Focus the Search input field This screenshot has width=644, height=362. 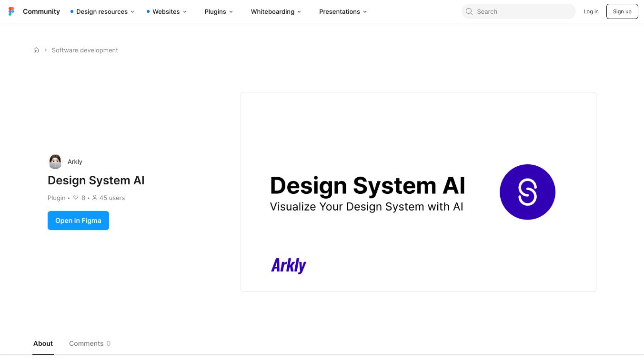click(x=519, y=11)
